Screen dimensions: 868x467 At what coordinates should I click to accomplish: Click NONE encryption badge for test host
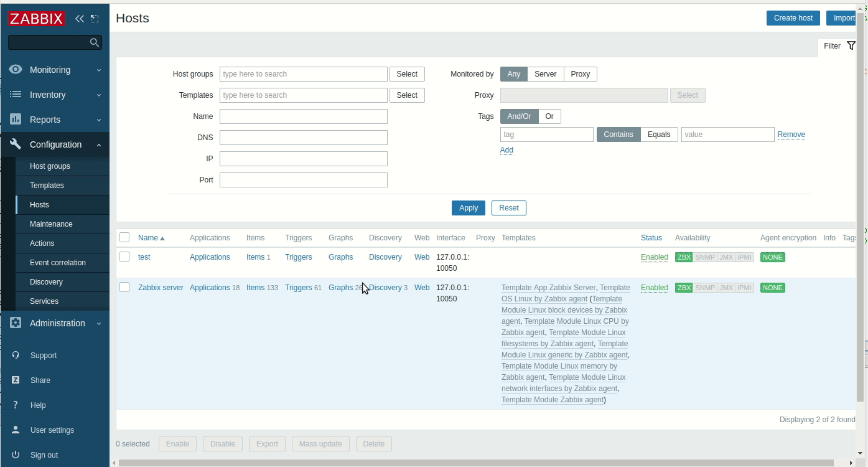coord(773,257)
